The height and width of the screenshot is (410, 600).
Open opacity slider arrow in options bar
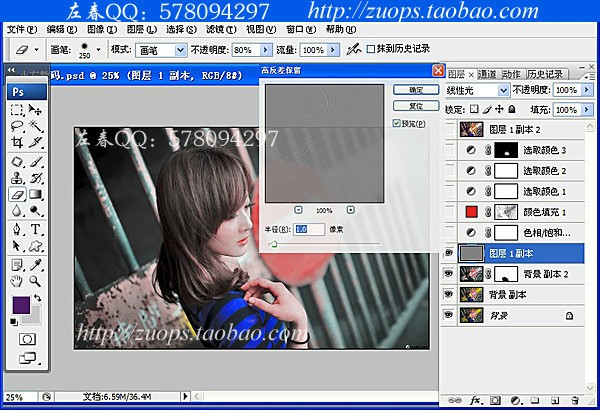pyautogui.click(x=265, y=50)
